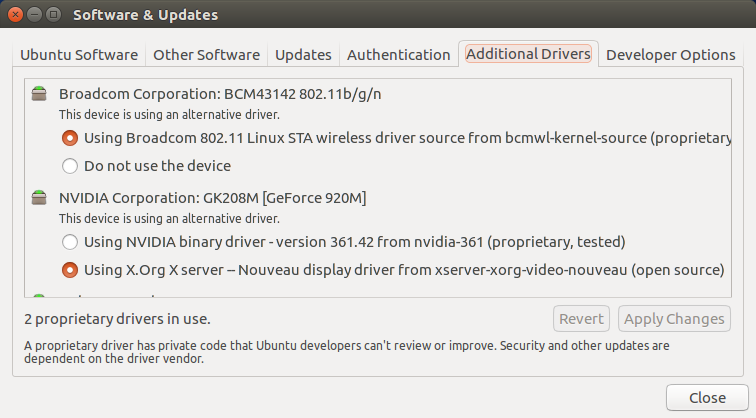Click the Close button
Image resolution: width=756 pixels, height=418 pixels.
(x=707, y=398)
